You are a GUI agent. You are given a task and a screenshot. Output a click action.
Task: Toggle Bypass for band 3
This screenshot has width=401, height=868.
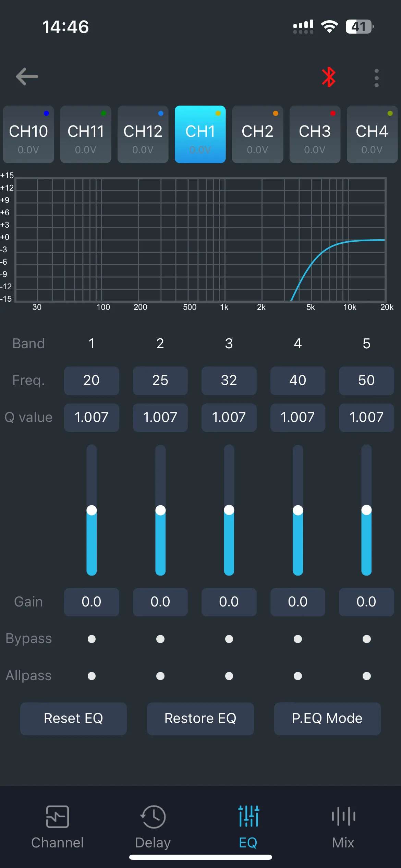[229, 639]
